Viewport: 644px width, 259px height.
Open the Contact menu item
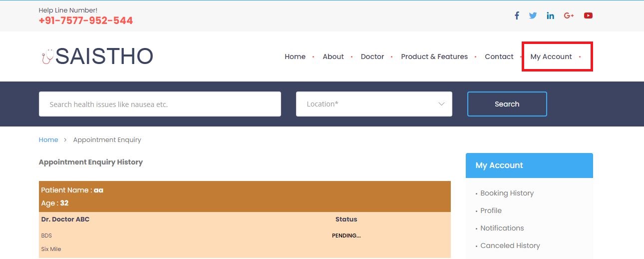tap(499, 56)
